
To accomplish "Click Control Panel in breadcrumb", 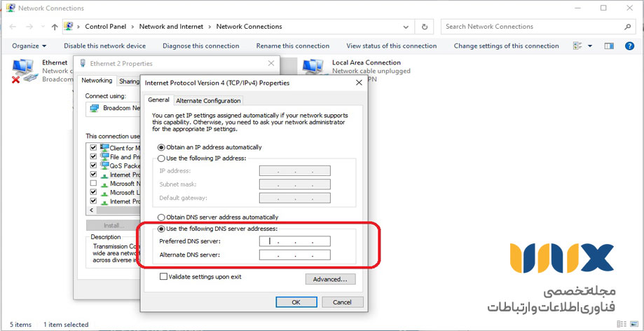I will pos(106,27).
